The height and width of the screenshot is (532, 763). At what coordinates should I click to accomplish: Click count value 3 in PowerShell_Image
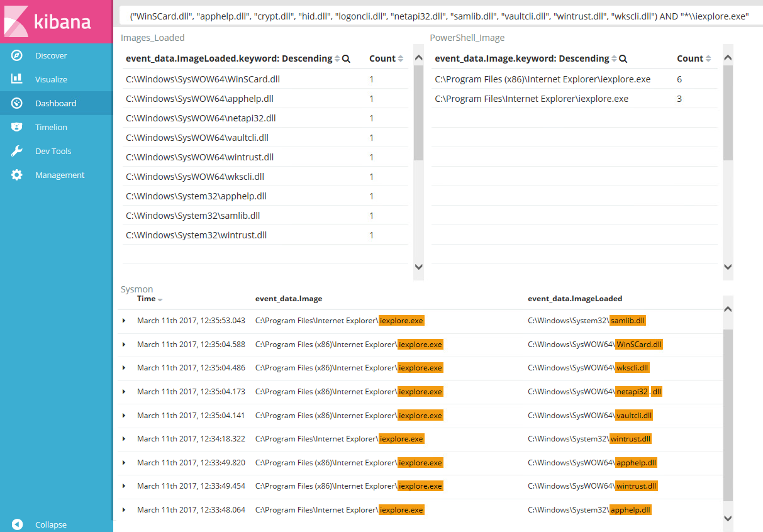pyautogui.click(x=679, y=99)
